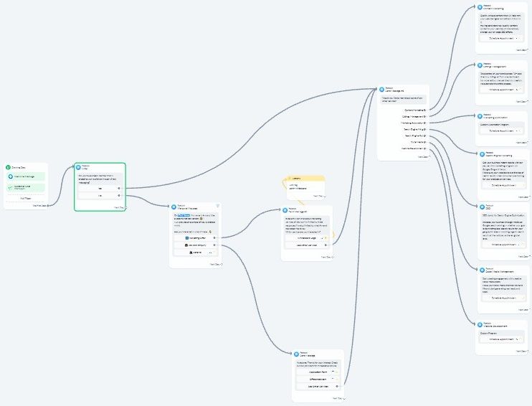Click the Messenger icon on Search Engine Marketing node
The image size is (532, 406).
480,153
